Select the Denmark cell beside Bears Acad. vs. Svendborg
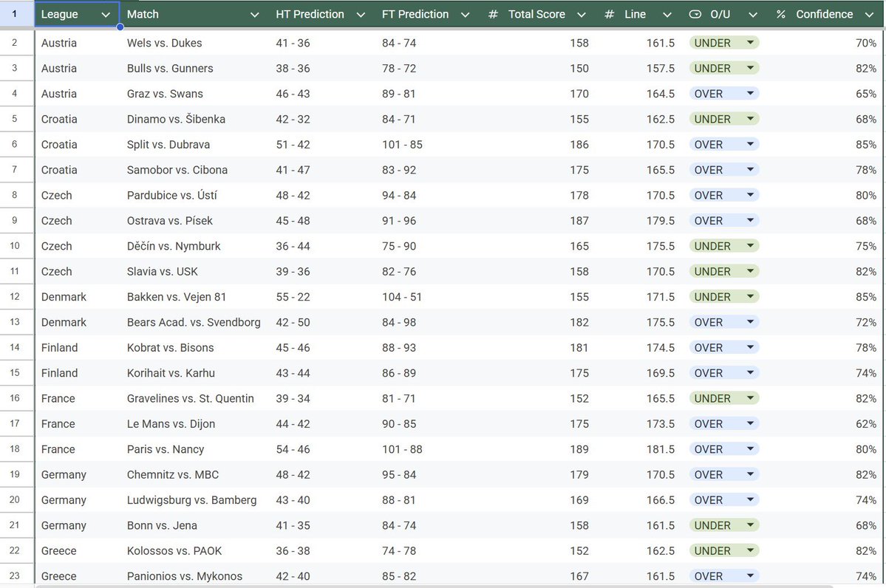Screen dimensions: 886x588 point(78,323)
